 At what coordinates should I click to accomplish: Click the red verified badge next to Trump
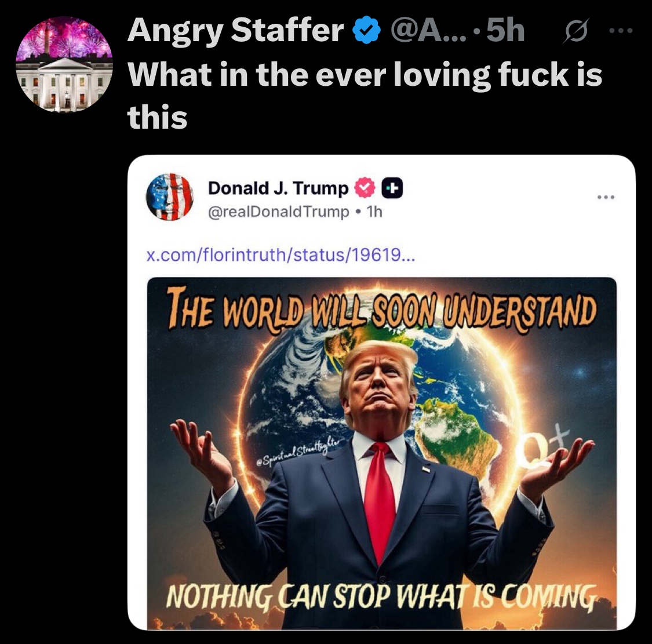364,188
